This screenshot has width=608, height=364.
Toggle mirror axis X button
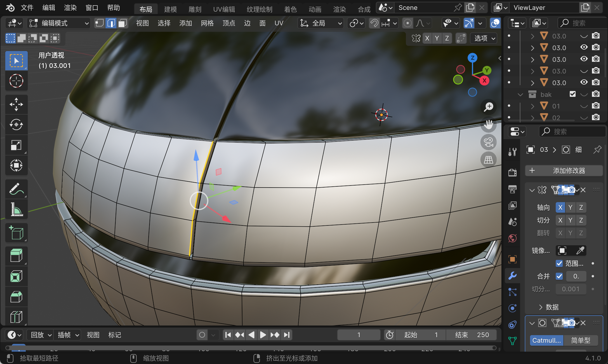point(560,207)
